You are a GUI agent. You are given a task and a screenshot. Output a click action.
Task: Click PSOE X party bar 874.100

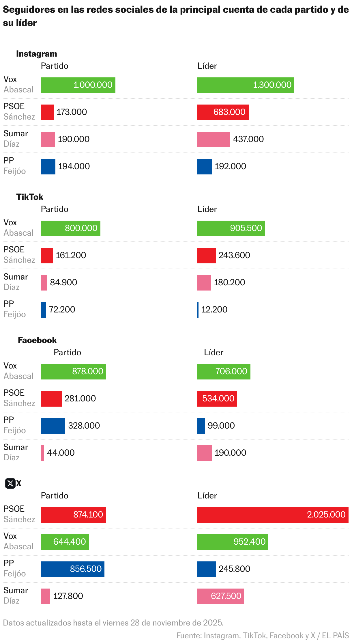pos(73,515)
